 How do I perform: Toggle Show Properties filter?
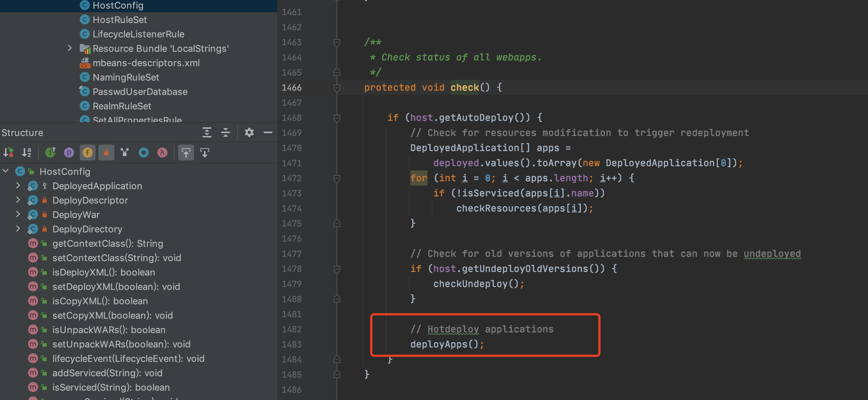(69, 153)
